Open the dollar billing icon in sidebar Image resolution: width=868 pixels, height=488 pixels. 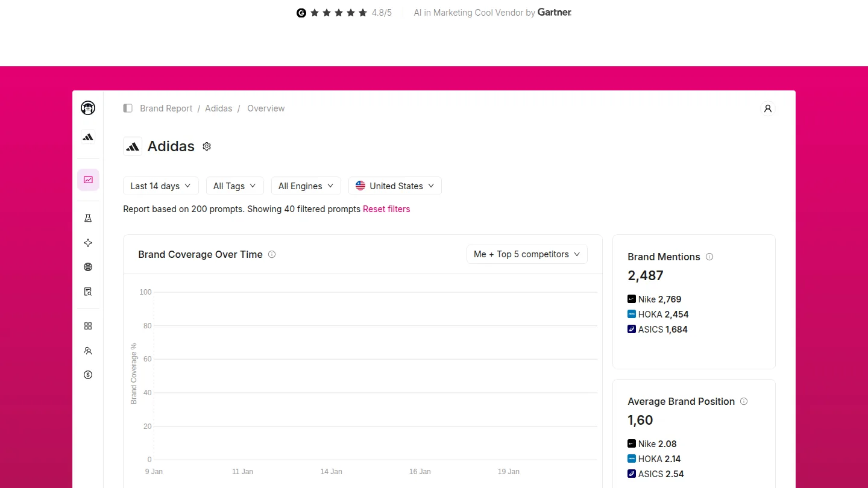coord(88,375)
